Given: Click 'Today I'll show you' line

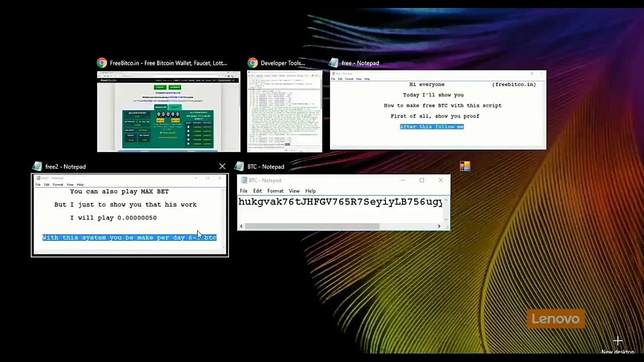Looking at the screenshot, I should coord(433,95).
